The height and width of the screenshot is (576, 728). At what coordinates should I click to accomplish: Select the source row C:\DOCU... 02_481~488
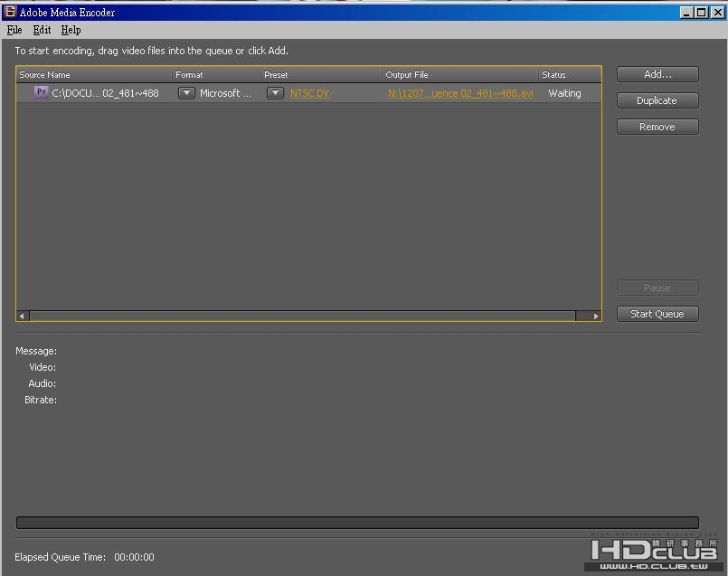point(308,93)
